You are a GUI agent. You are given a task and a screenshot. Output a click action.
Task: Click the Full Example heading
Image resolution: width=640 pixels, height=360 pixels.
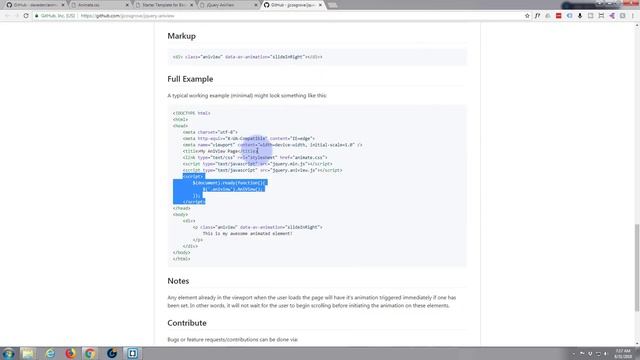click(x=190, y=79)
